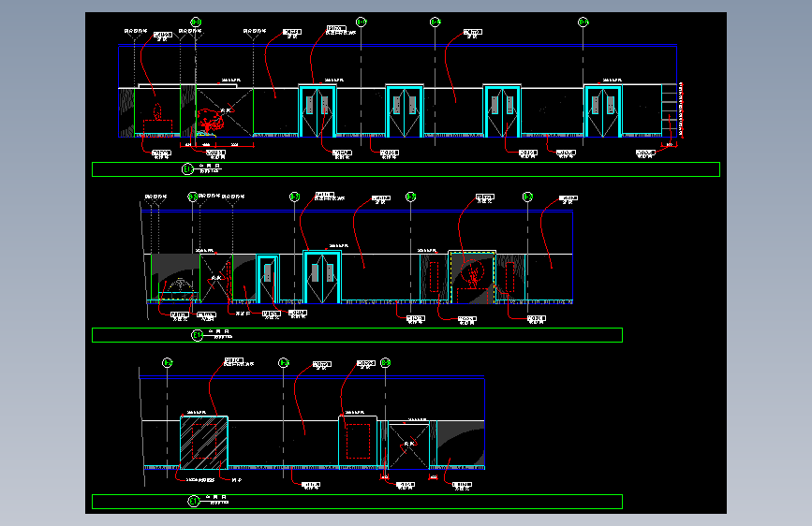Image resolution: width=812 pixels, height=526 pixels.
Task: Select the diagonally hatched panel in bottom elevation
Action: pyautogui.click(x=204, y=442)
